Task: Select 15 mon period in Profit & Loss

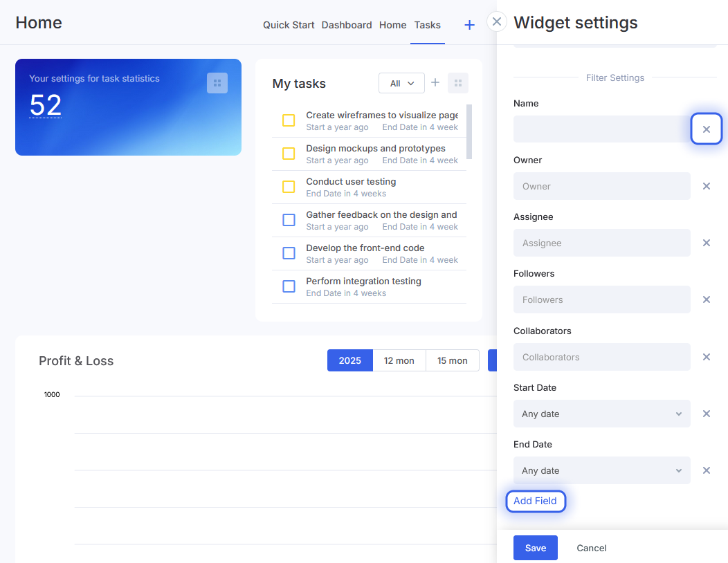Action: 452,360
